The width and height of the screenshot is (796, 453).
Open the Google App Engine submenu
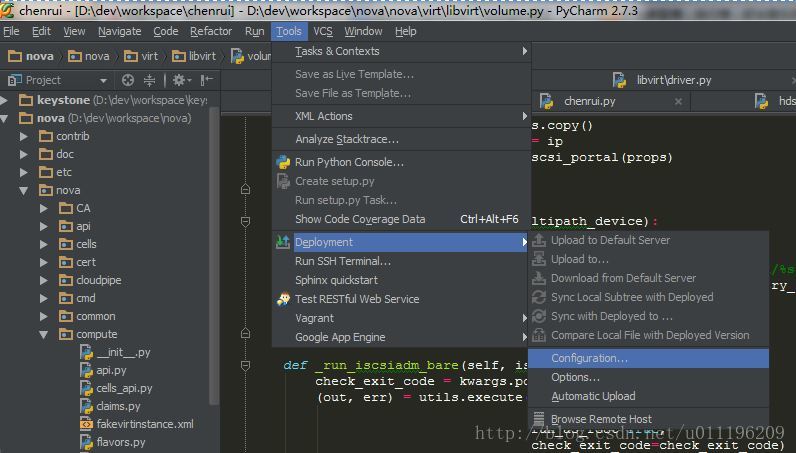tap(402, 337)
